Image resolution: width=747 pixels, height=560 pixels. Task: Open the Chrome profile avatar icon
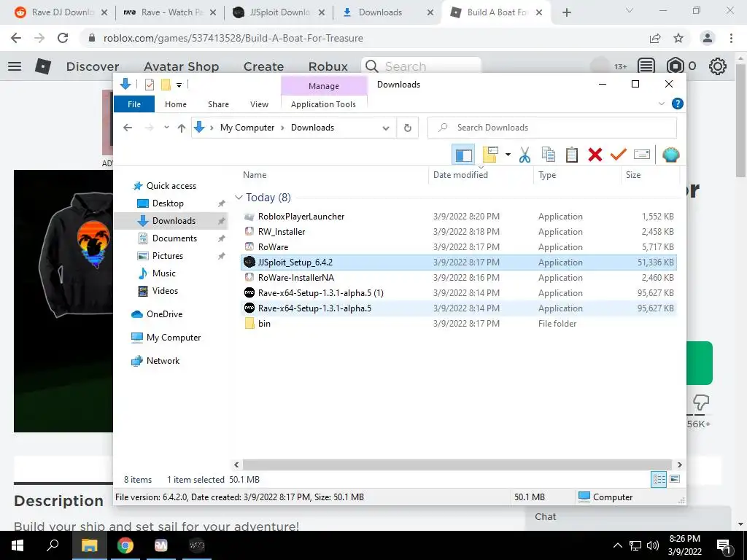pos(708,38)
